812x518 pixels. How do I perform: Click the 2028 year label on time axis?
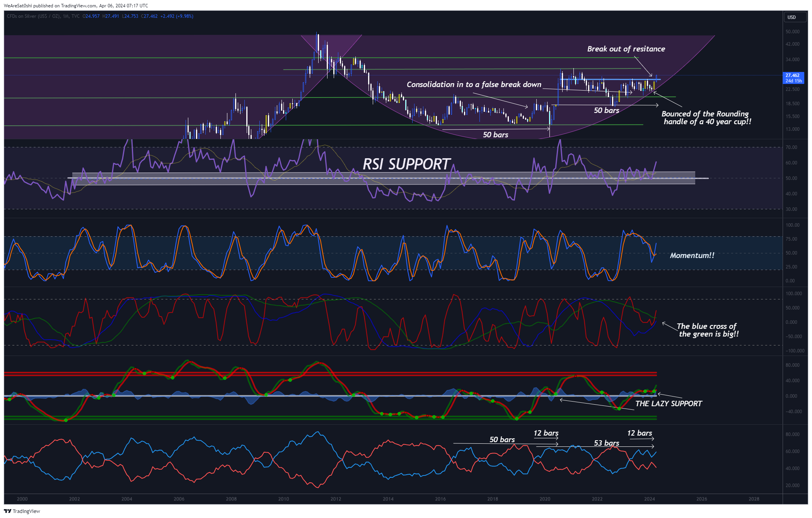click(x=754, y=499)
